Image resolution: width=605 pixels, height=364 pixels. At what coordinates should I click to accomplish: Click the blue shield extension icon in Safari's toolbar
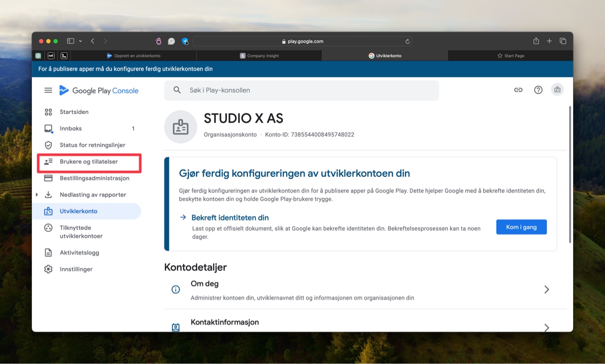(185, 41)
